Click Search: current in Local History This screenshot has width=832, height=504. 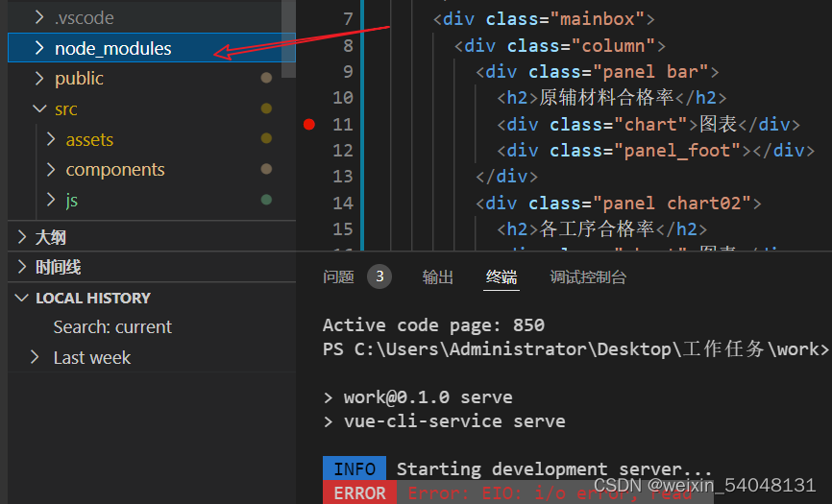pyautogui.click(x=112, y=327)
